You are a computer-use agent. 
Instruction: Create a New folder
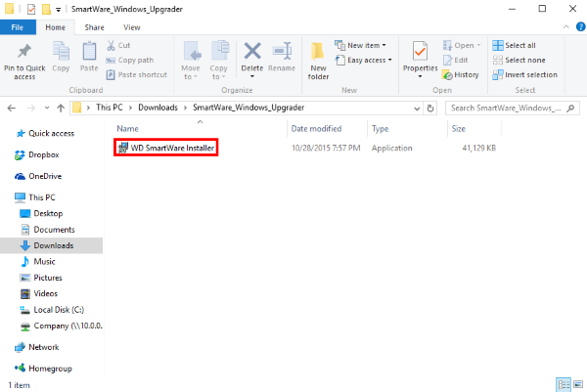[318, 61]
